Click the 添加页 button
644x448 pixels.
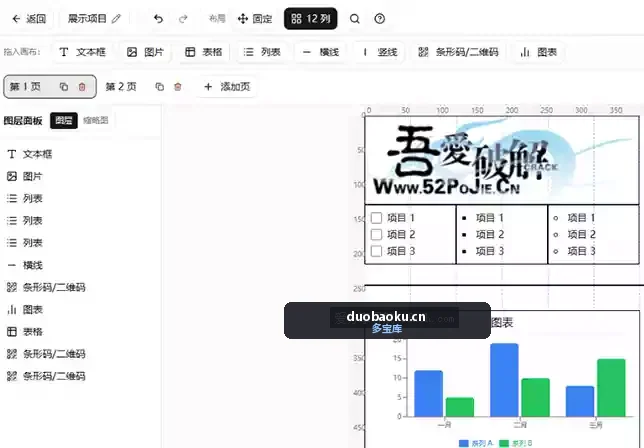pyautogui.click(x=227, y=87)
